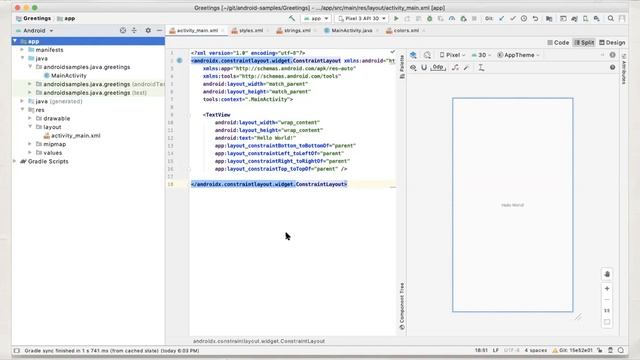
Task: Open the Attributes side panel
Action: point(624,69)
